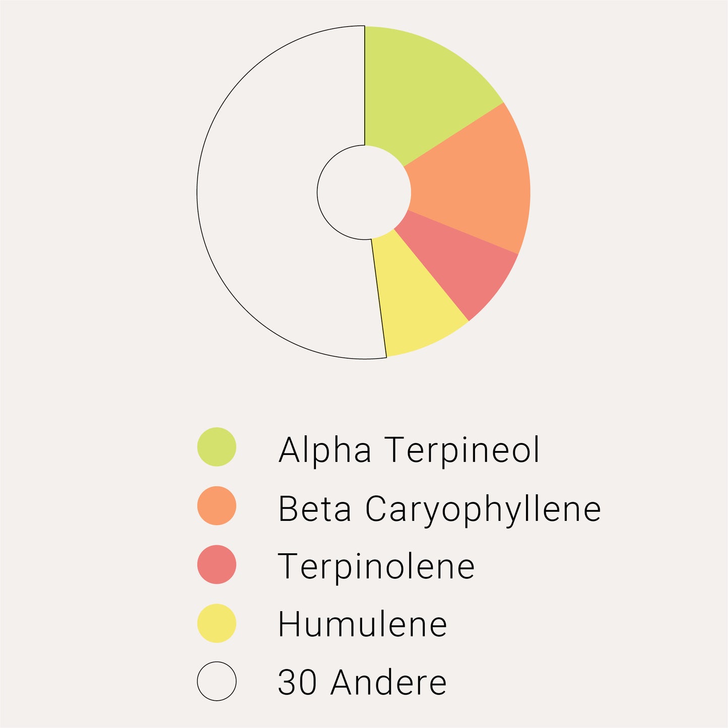Click the green legend circle
The image size is (728, 728).
(217, 447)
